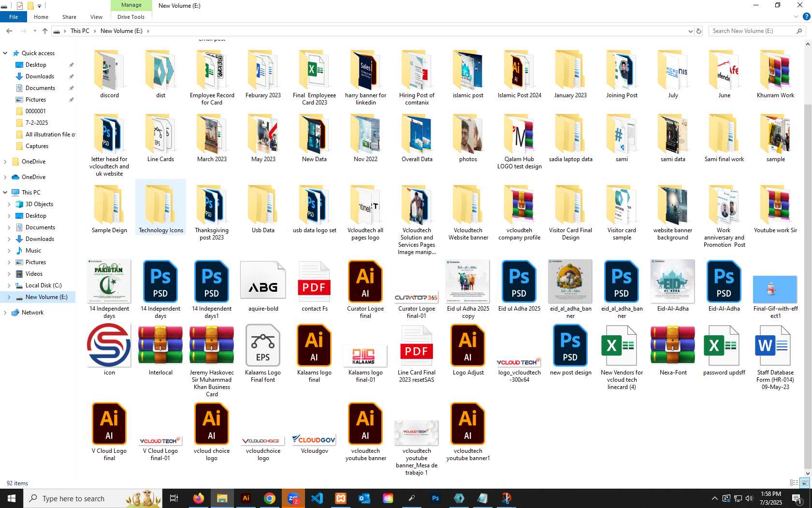Viewport: 812px width, 508px height.
Task: Select the Manage contextual tab
Action: pos(131,5)
